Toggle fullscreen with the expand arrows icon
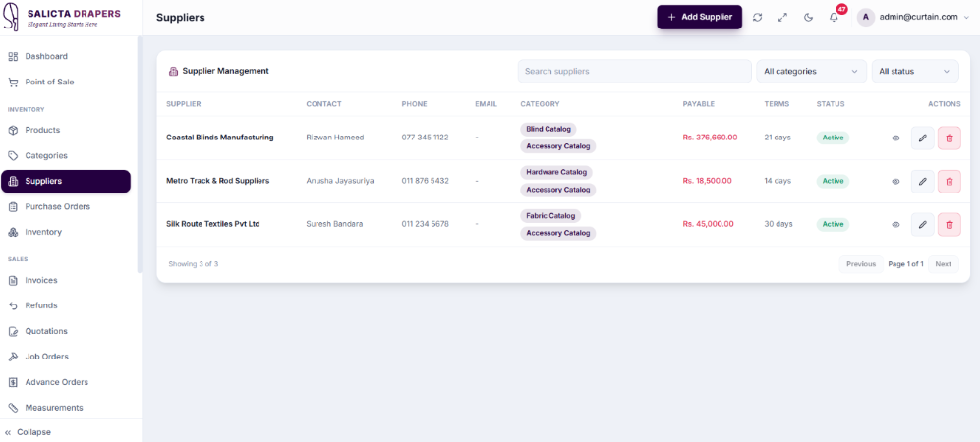980x442 pixels. pyautogui.click(x=782, y=18)
